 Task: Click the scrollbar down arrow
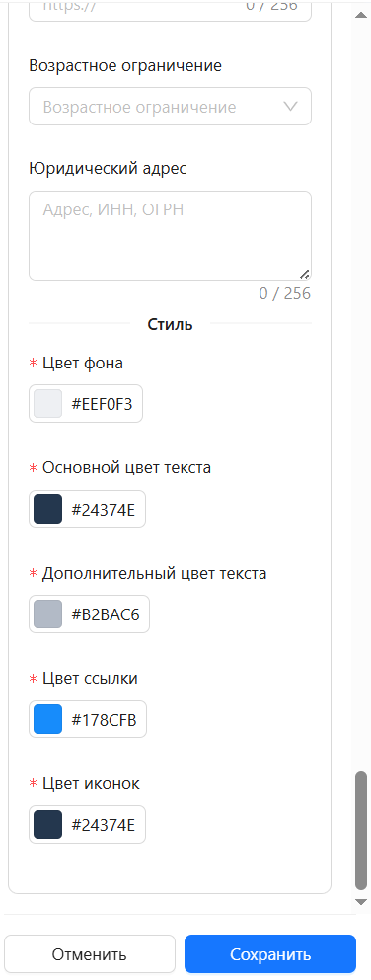click(x=361, y=902)
